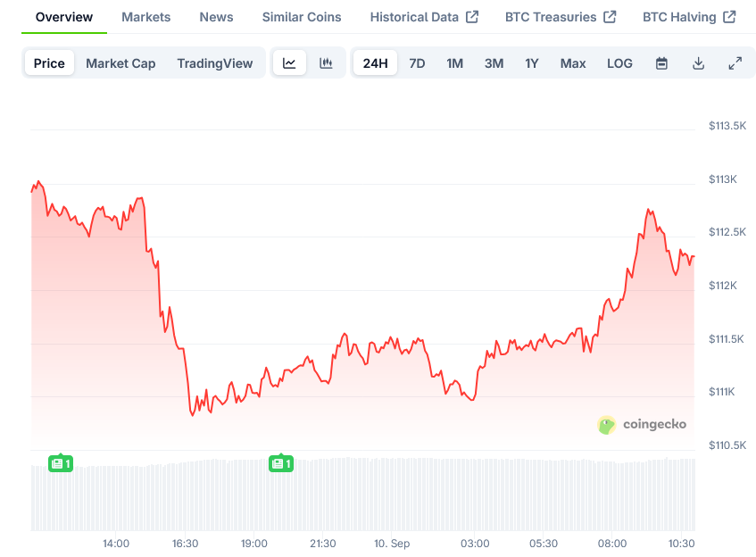Select Max time range
The height and width of the screenshot is (557, 756).
[573, 63]
